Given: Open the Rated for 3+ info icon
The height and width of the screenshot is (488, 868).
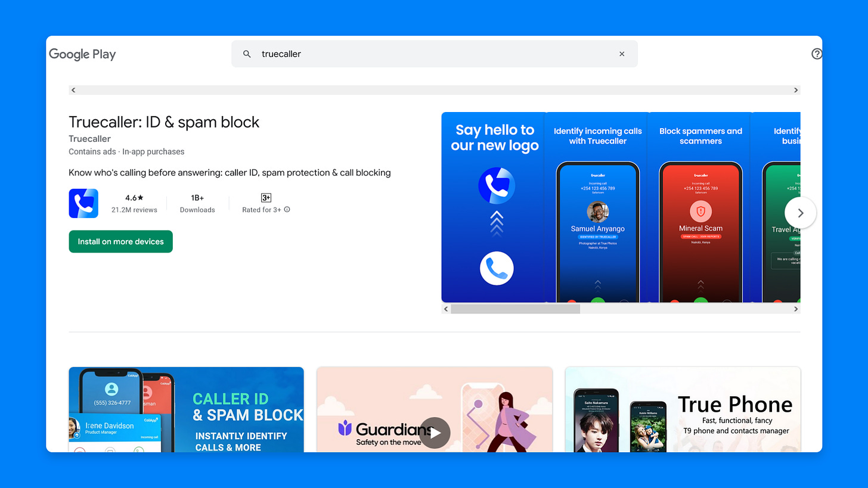Looking at the screenshot, I should pos(287,210).
